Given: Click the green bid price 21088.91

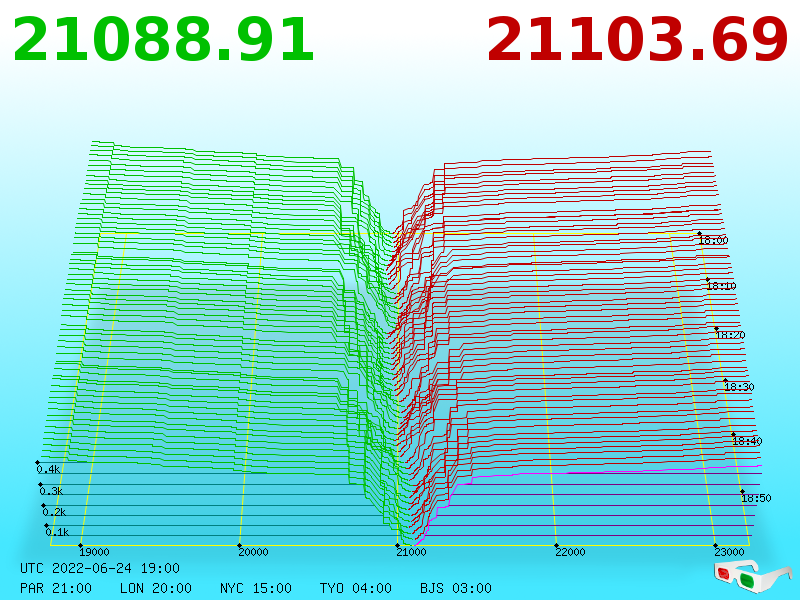Looking at the screenshot, I should 163,40.
